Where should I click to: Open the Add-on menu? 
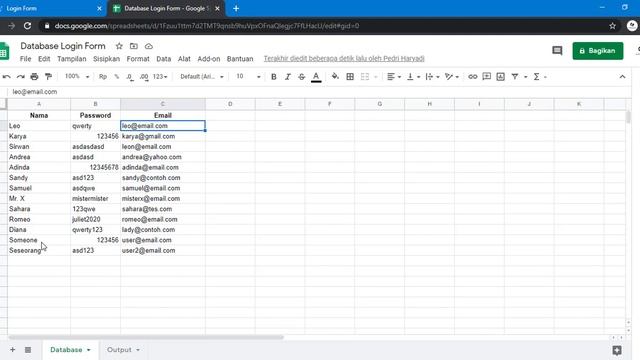tap(209, 59)
